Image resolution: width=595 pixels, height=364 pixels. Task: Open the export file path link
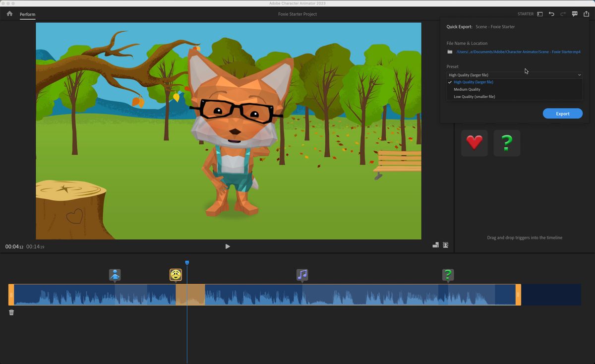point(518,52)
